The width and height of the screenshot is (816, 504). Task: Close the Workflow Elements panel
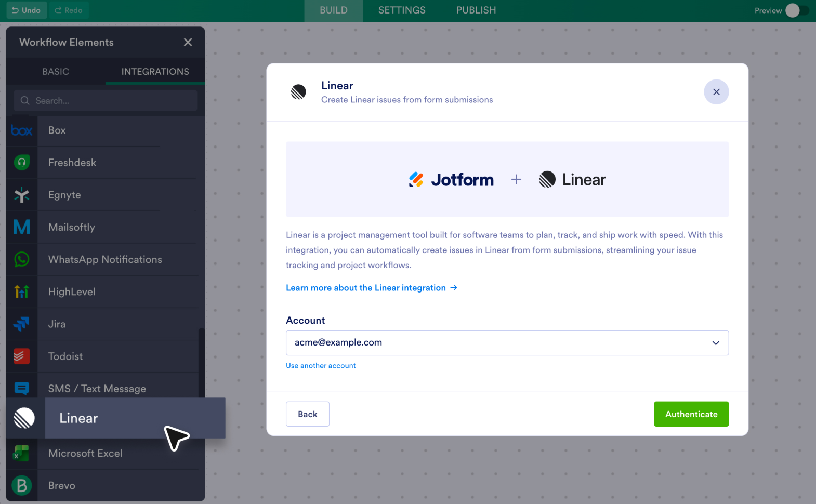(188, 42)
